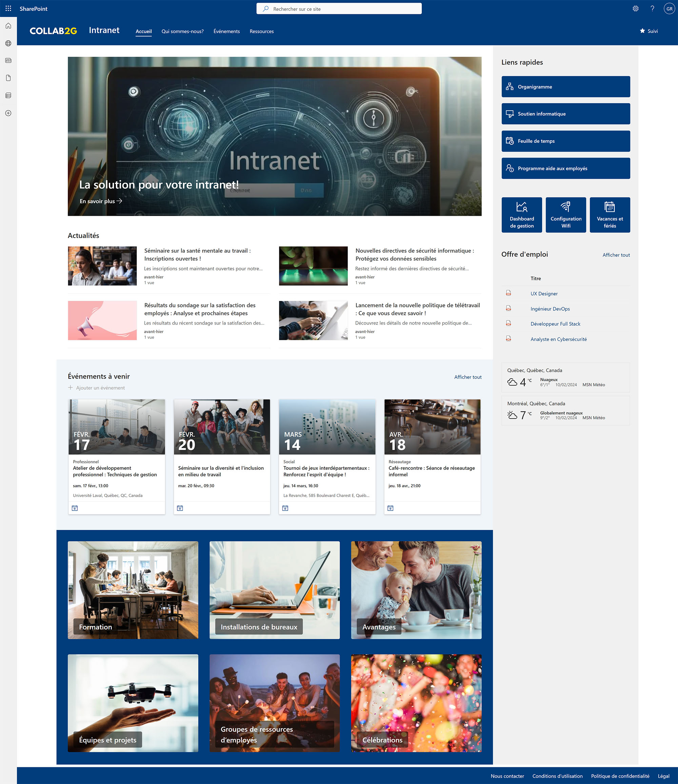This screenshot has width=678, height=784.
Task: Add Févr. 17 event to calendar icon
Action: pyautogui.click(x=75, y=508)
